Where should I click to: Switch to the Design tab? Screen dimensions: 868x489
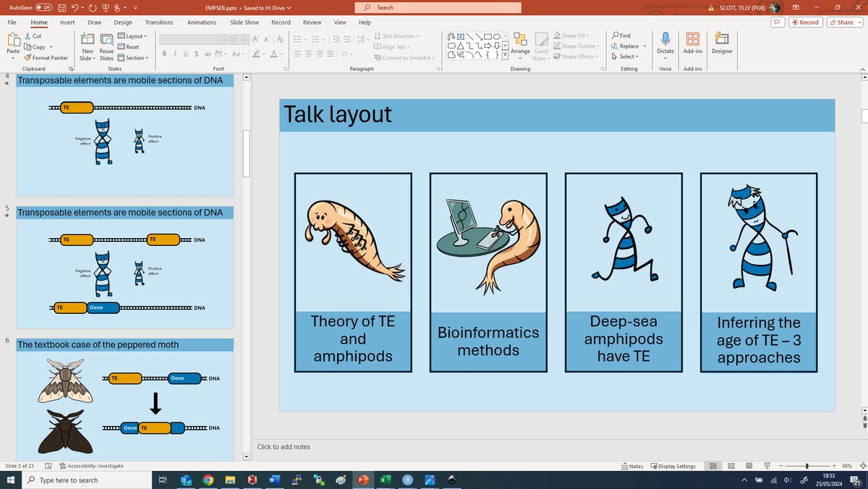coord(123,22)
